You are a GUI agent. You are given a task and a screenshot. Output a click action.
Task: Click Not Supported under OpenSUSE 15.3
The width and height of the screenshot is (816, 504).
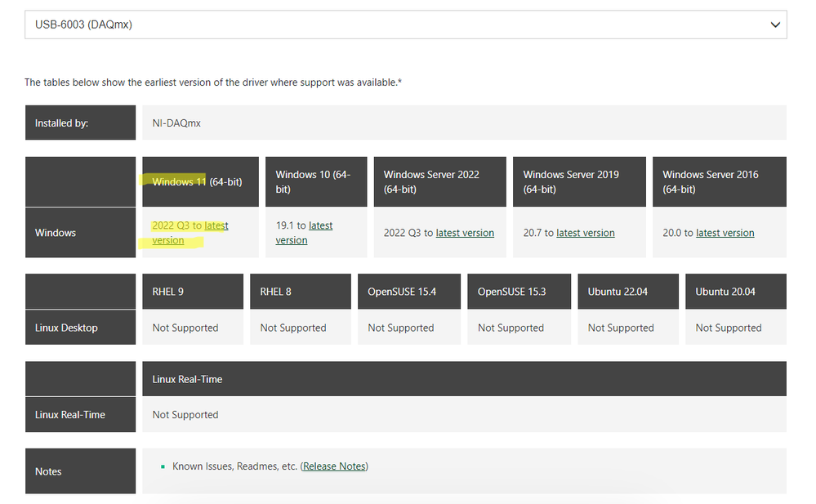(511, 328)
